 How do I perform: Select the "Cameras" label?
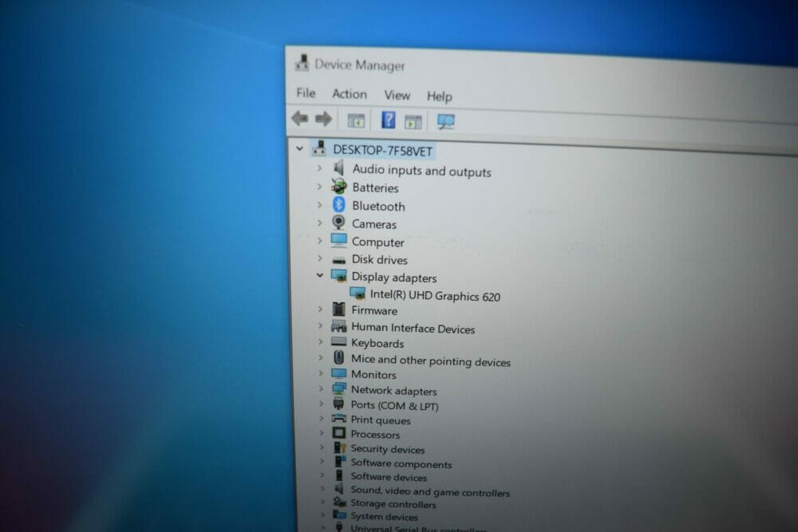374,224
